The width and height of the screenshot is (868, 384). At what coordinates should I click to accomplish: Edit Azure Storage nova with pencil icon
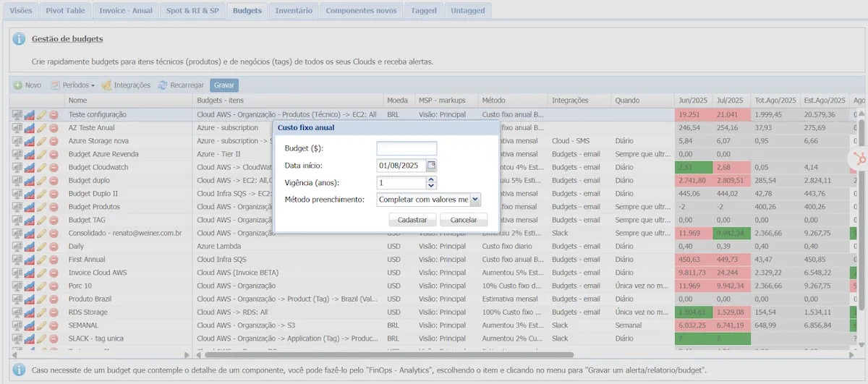pyautogui.click(x=42, y=140)
